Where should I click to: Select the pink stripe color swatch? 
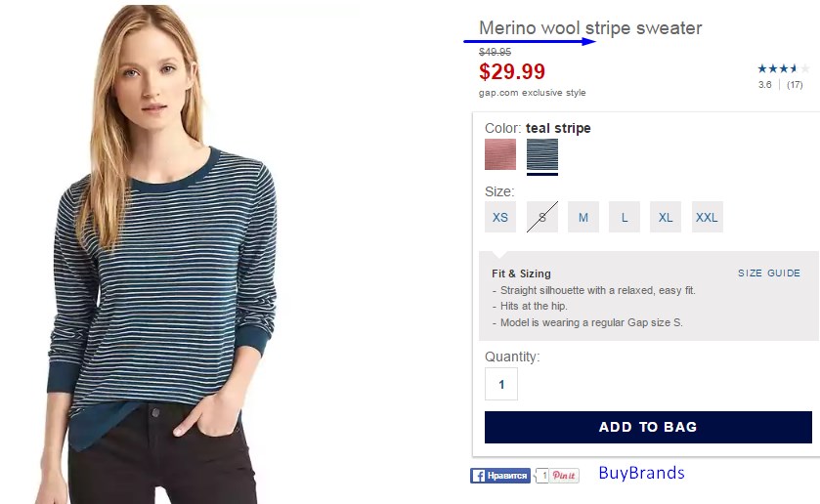[500, 154]
